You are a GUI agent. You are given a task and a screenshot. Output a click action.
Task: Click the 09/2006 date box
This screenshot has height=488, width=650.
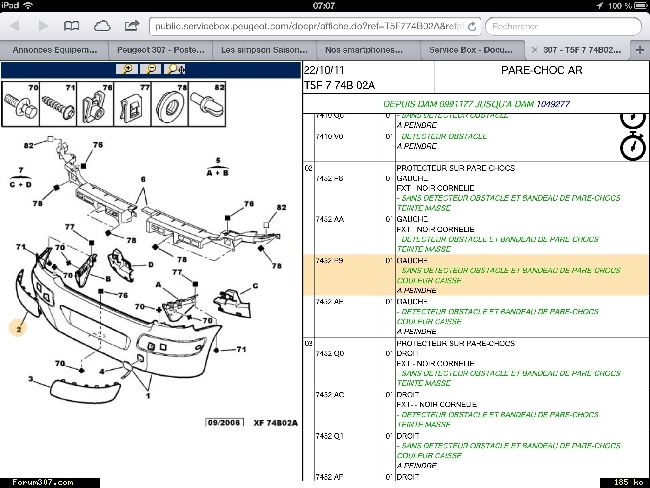point(224,422)
